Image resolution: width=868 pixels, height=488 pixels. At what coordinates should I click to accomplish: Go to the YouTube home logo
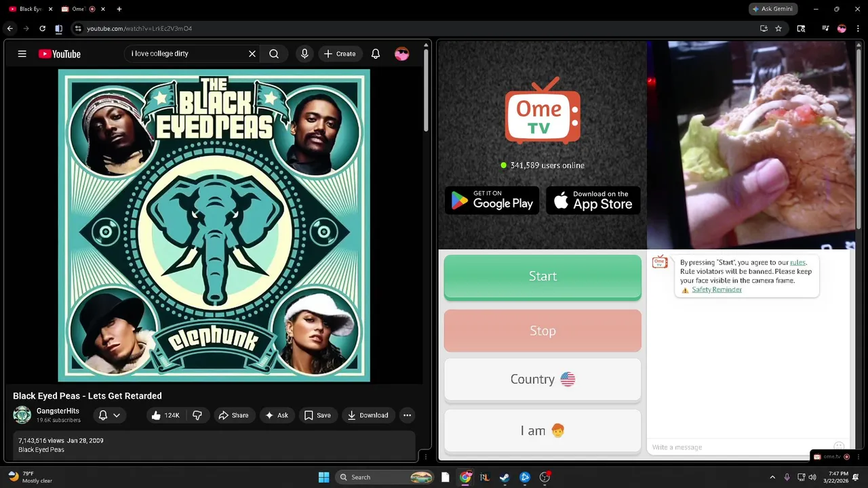60,54
